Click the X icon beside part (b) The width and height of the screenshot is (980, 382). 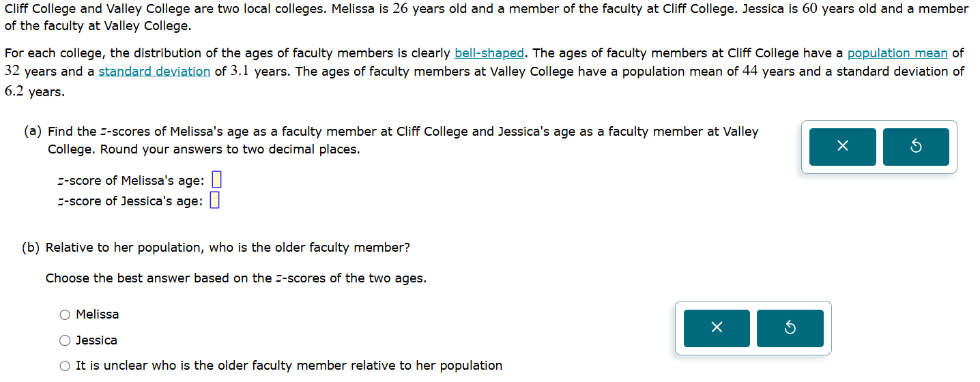[717, 328]
